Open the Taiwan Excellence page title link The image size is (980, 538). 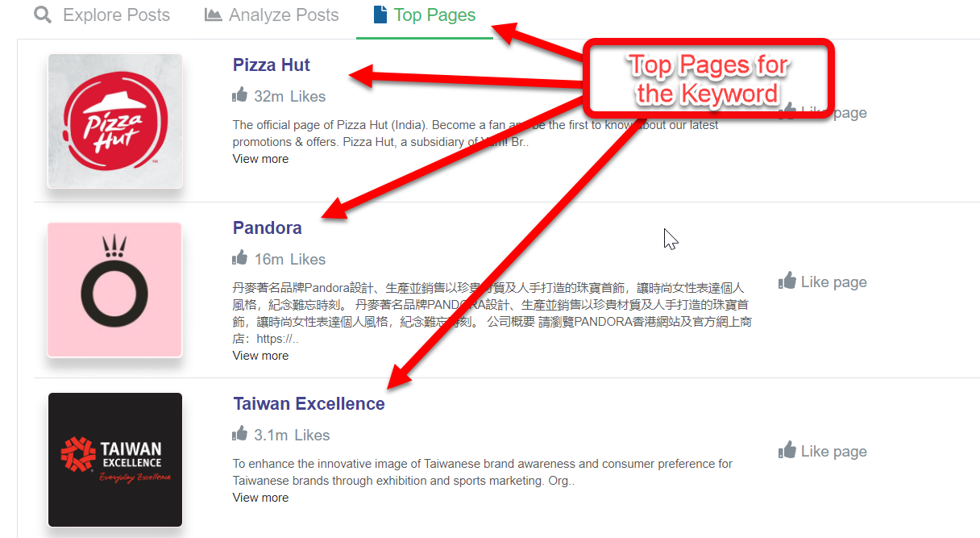[309, 404]
